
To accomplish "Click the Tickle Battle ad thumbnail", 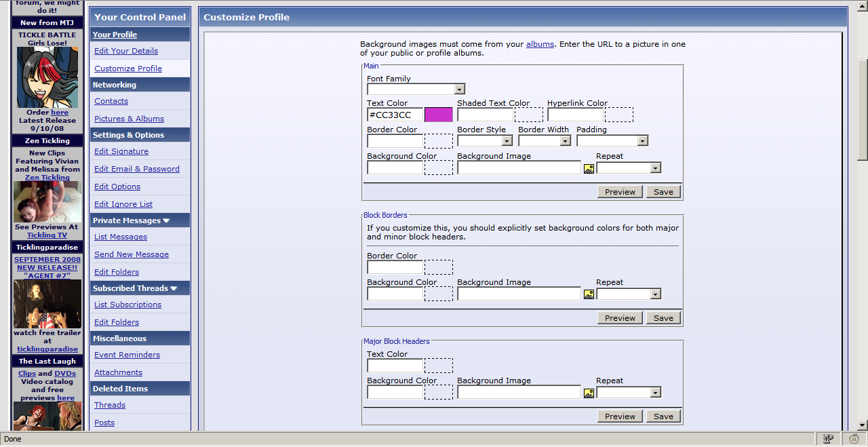I will [x=47, y=77].
